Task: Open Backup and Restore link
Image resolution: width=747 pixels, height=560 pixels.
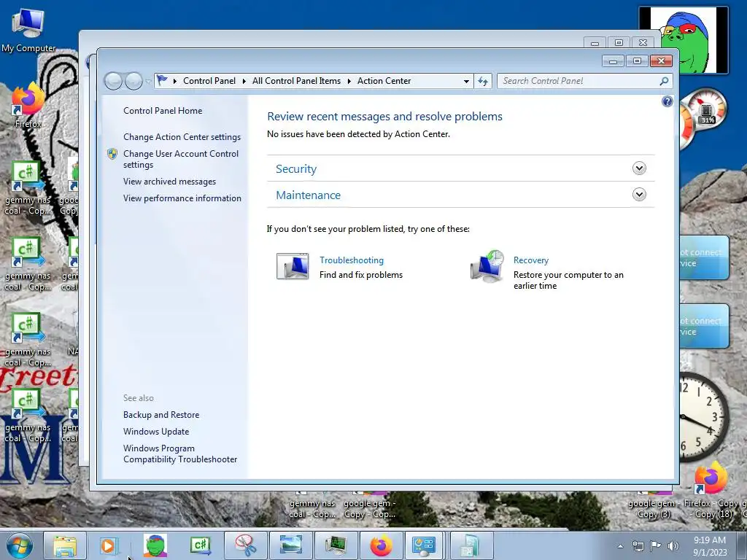Action: (161, 415)
